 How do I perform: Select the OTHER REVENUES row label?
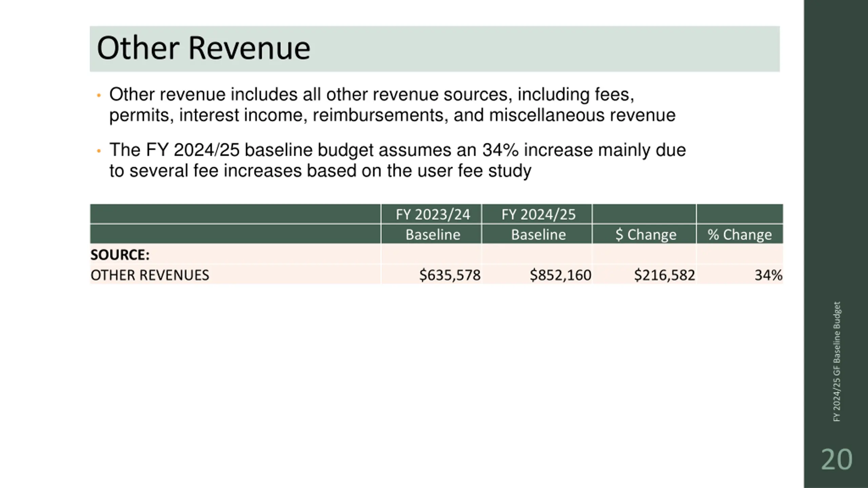150,275
